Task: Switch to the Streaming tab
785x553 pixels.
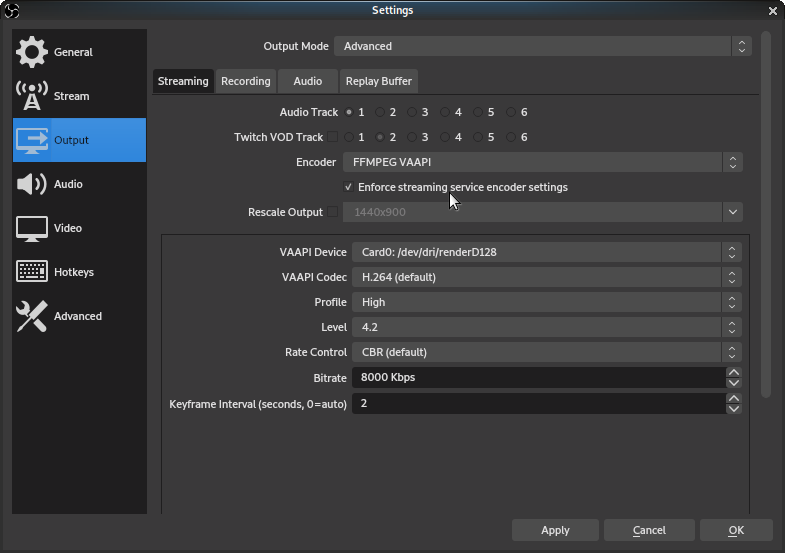Action: 183,81
